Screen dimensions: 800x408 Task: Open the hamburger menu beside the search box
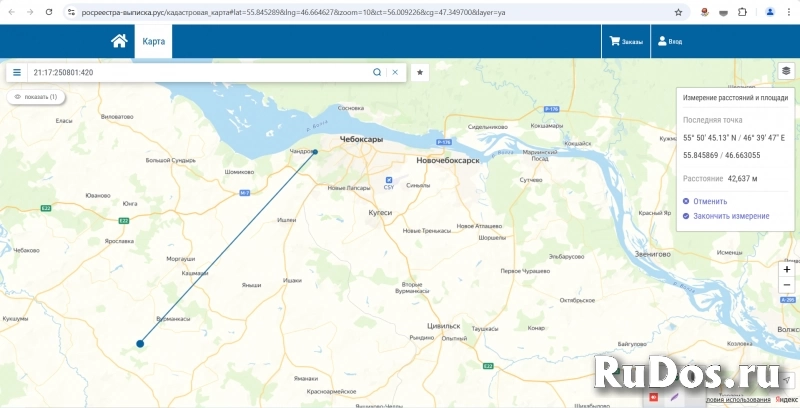(x=17, y=72)
